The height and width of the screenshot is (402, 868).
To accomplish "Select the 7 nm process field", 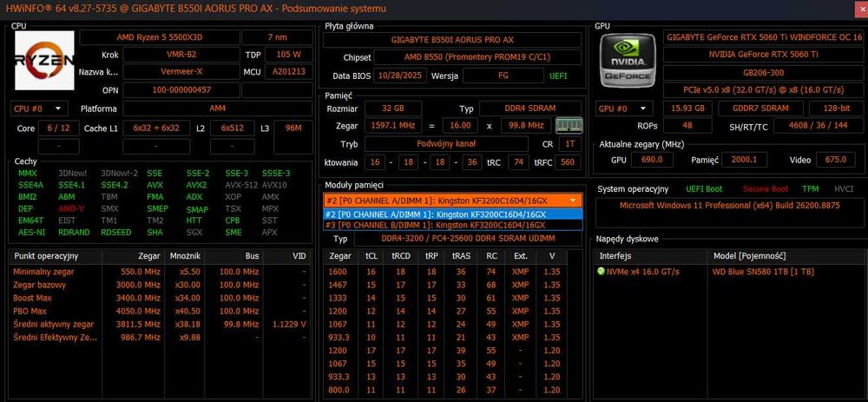I will [277, 37].
